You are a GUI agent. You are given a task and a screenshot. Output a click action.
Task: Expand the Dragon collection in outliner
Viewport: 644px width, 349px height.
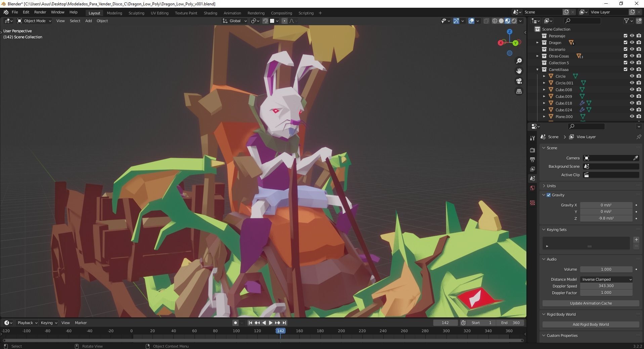click(x=537, y=43)
